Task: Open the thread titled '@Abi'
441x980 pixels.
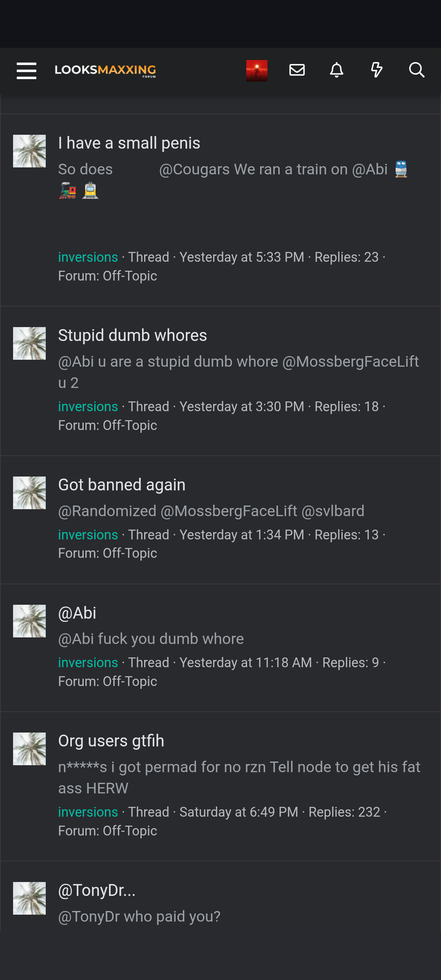Action: [x=77, y=612]
